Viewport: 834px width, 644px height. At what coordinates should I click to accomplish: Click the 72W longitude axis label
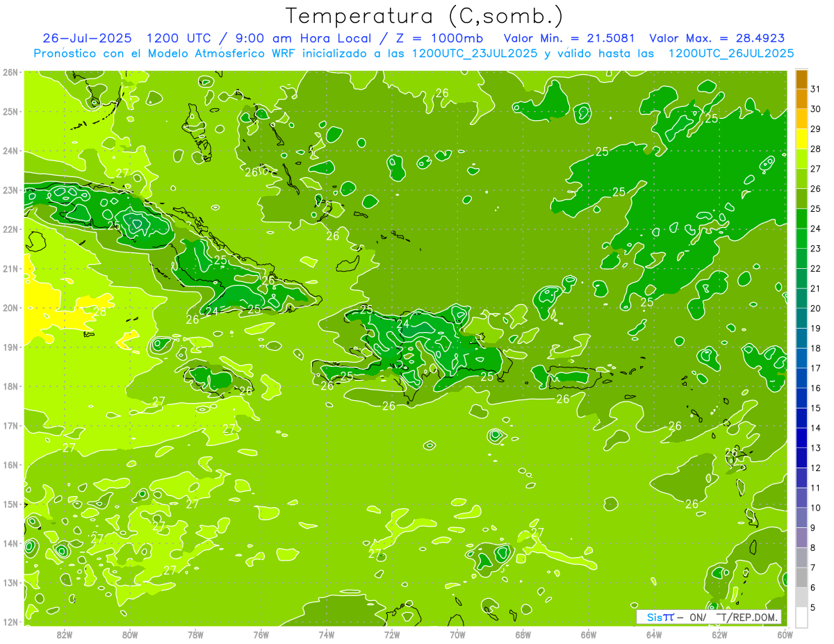tap(392, 634)
